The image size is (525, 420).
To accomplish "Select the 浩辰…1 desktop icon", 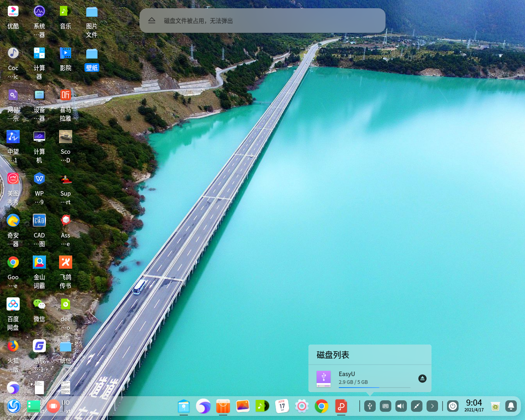I will coord(39,346).
